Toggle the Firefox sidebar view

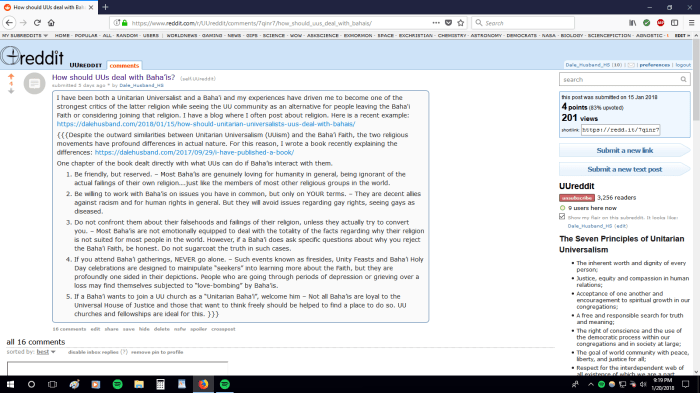(x=675, y=23)
